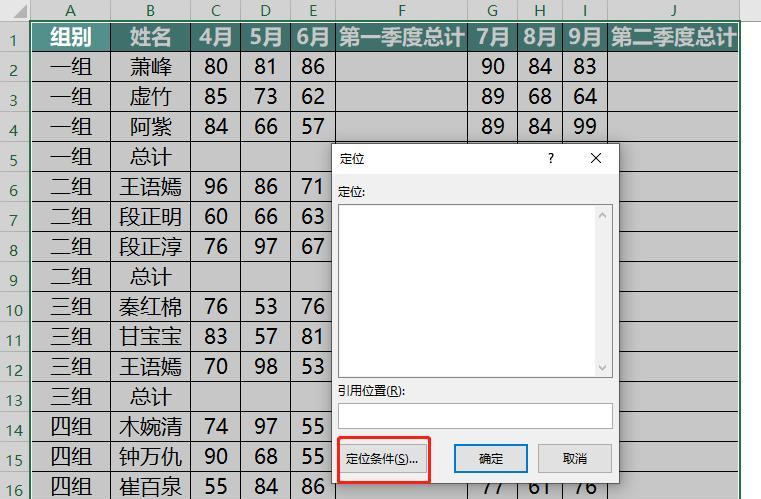
Task: Select column A header
Action: pyautogui.click(x=71, y=10)
